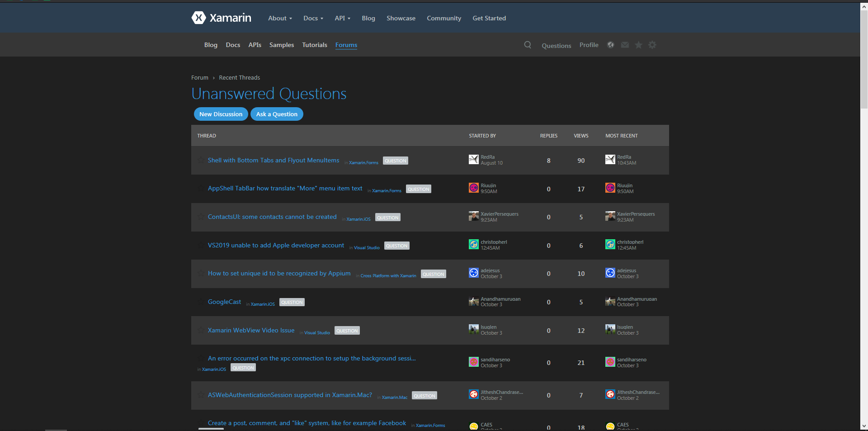Open the envelope inbox icon

click(625, 45)
